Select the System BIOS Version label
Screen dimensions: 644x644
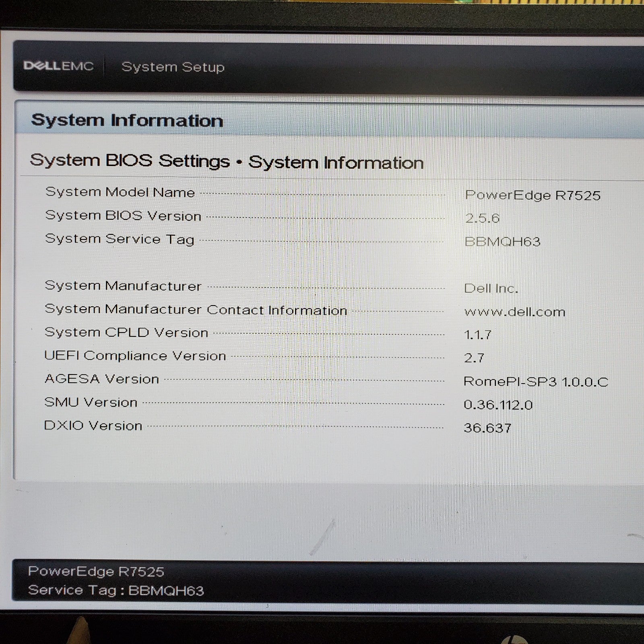pyautogui.click(x=123, y=216)
